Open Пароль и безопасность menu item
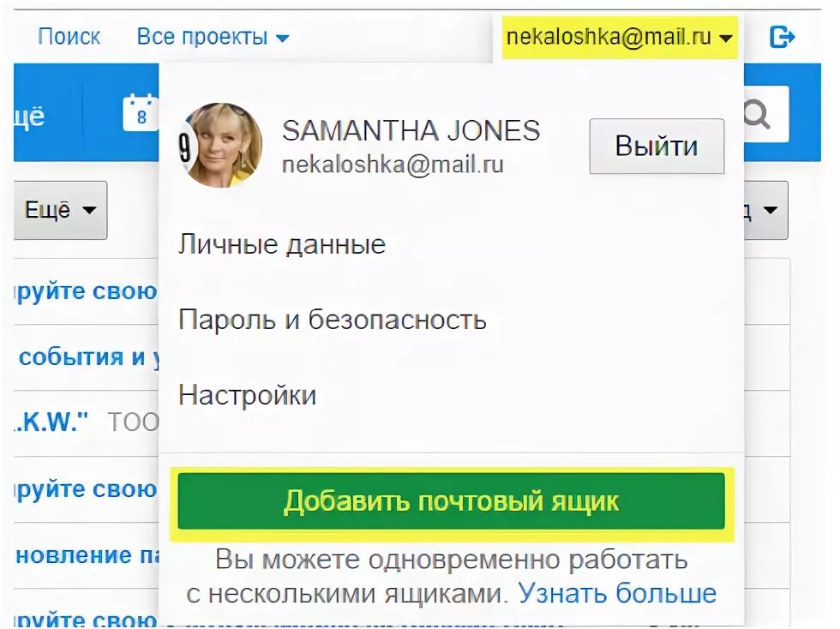The image size is (840, 629). pos(333,320)
